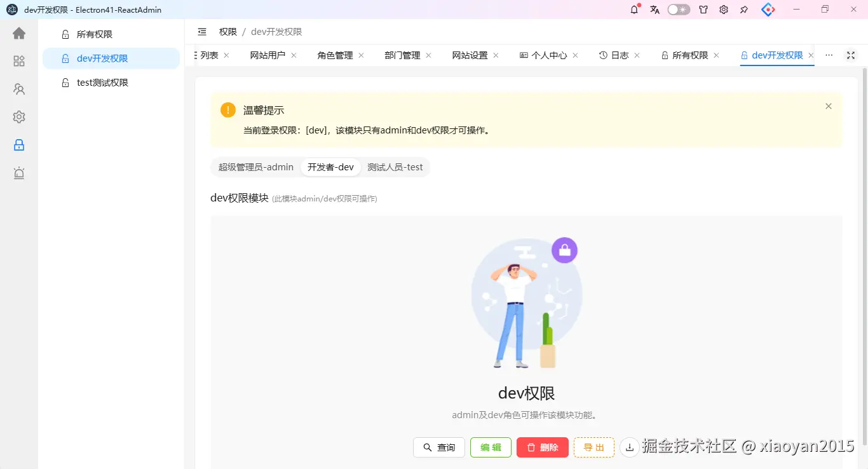Close the 角色管理 tab
The height and width of the screenshot is (469, 868).
tap(361, 55)
